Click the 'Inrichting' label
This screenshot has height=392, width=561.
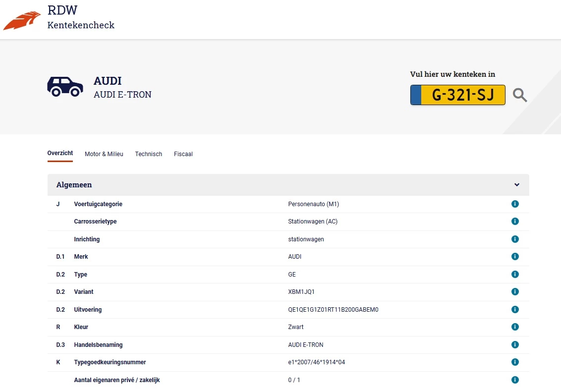[x=87, y=239]
